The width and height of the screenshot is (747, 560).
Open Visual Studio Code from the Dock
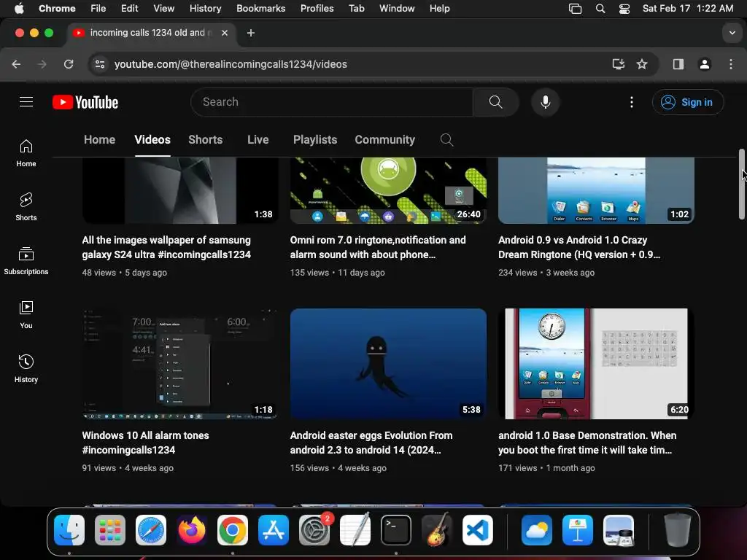[x=478, y=530]
